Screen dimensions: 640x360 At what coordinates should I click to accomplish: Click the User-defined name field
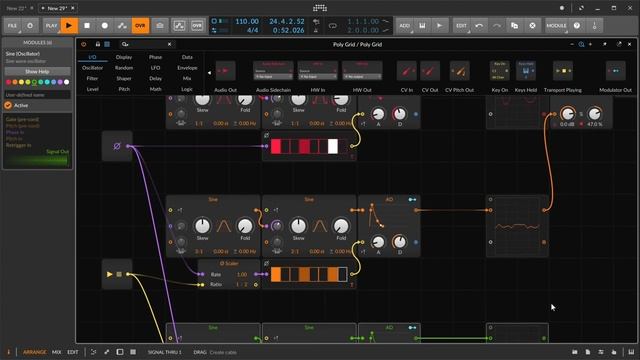click(x=37, y=95)
